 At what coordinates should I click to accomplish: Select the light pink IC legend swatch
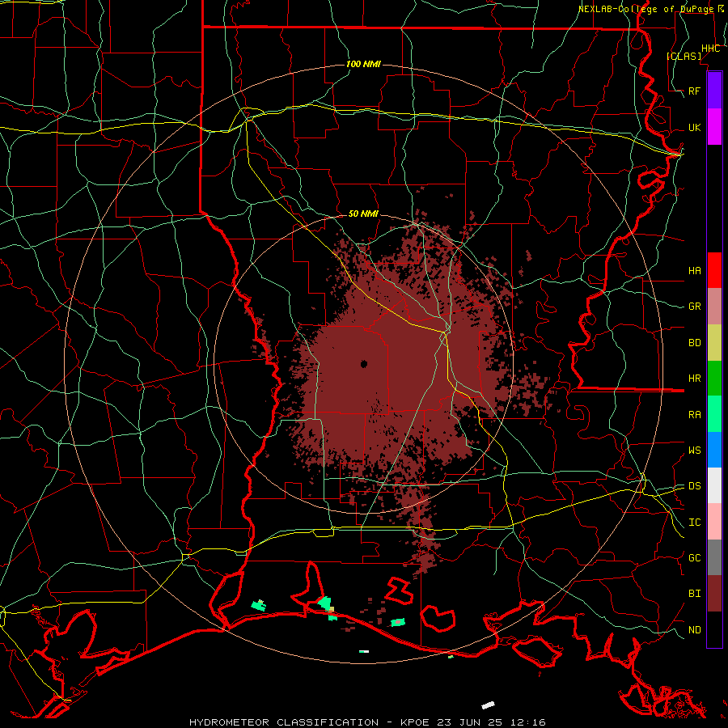pos(714,522)
